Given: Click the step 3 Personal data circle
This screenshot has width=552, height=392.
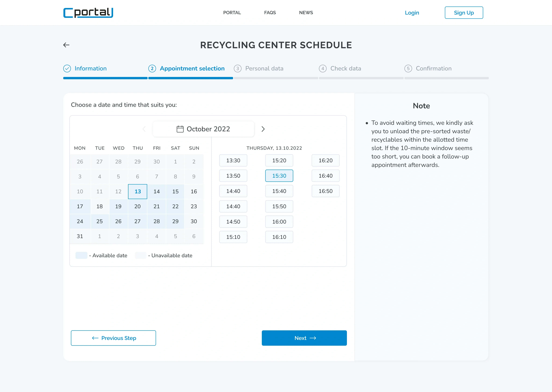Looking at the screenshot, I should pyautogui.click(x=238, y=68).
